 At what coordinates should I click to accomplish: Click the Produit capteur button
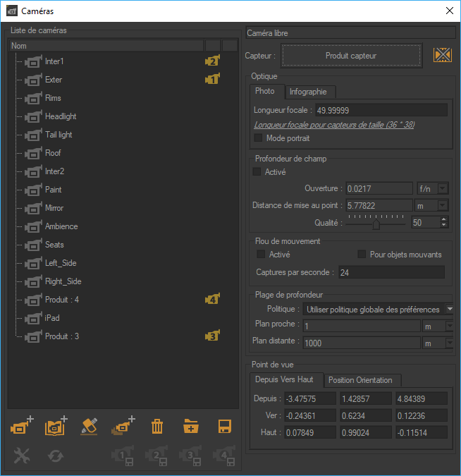(351, 56)
